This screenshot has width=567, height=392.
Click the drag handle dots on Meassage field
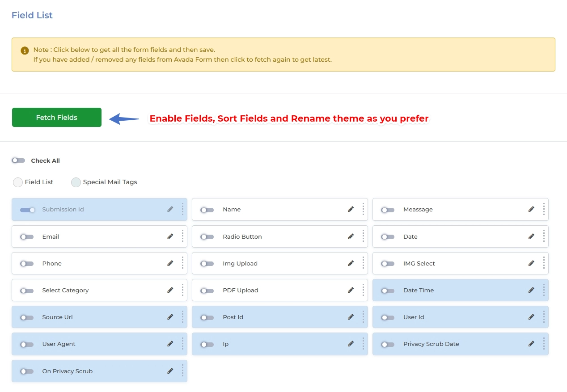tap(544, 209)
